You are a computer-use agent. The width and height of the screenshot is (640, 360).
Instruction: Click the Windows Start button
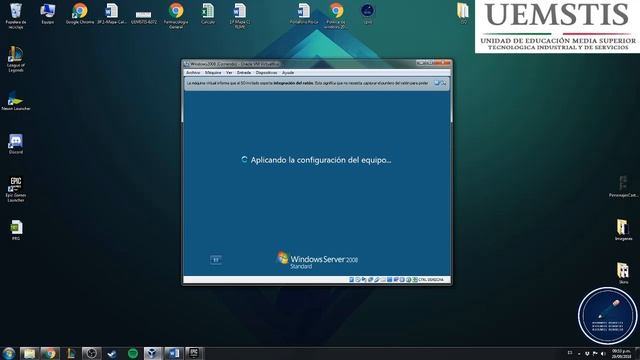(x=9, y=353)
